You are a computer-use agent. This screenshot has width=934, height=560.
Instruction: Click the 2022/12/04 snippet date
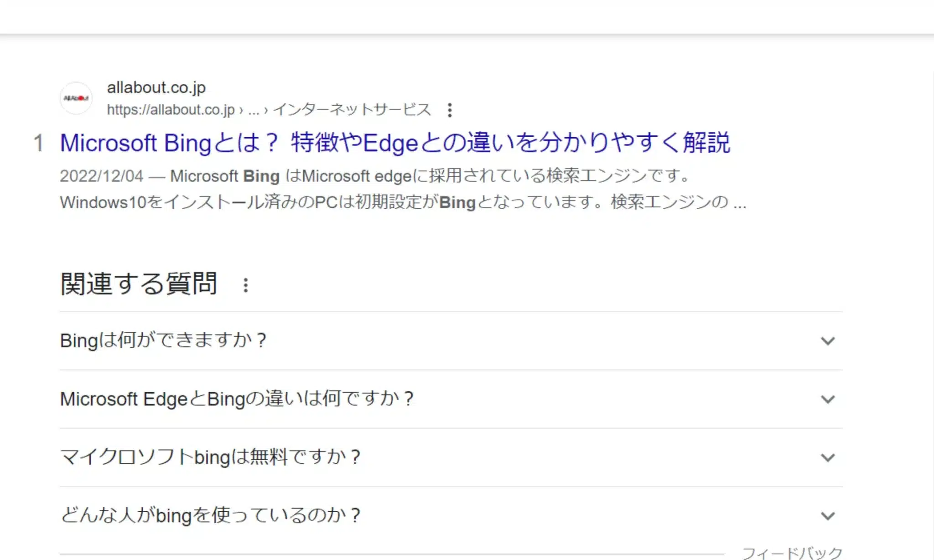click(101, 176)
